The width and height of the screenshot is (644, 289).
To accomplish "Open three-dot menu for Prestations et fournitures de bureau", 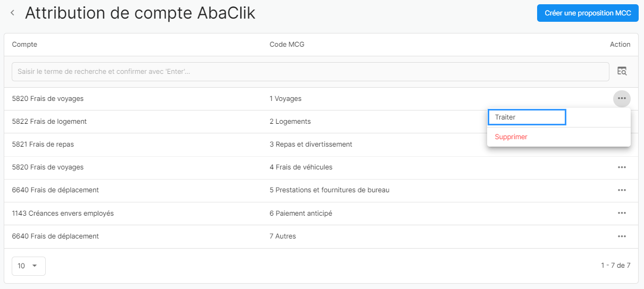I will point(622,190).
